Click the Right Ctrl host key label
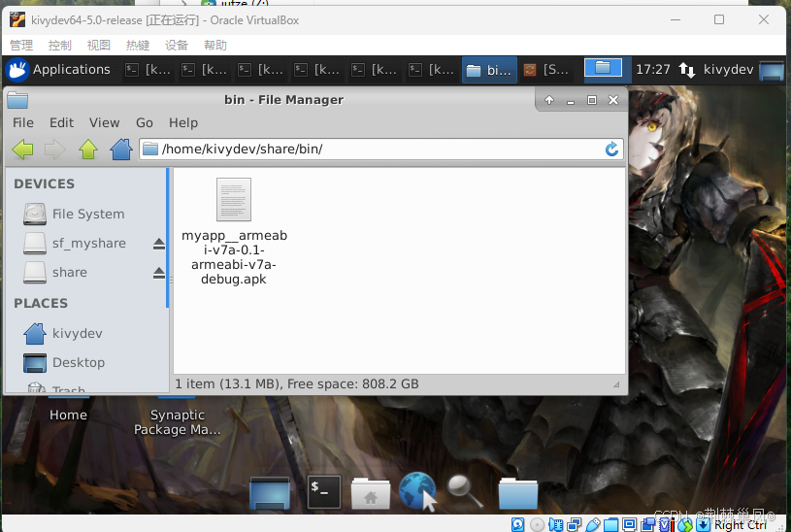791x532 pixels. 741,525
